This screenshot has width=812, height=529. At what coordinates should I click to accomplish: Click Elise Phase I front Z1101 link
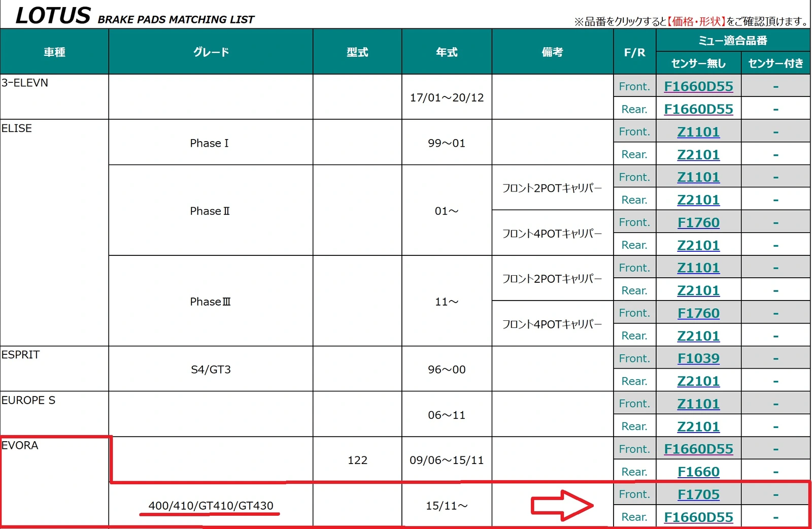(698, 132)
